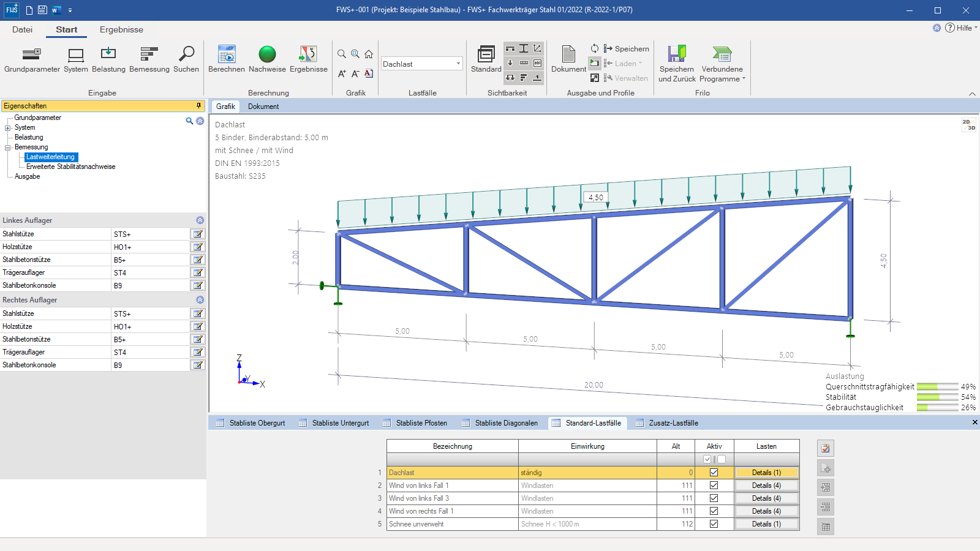Open Stabliste Diagonalen tab

click(500, 423)
